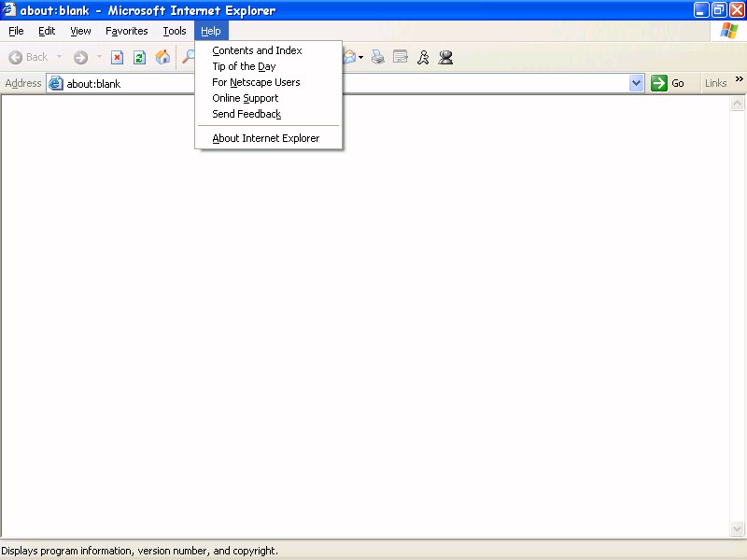Click the Search magnifier icon

(189, 57)
